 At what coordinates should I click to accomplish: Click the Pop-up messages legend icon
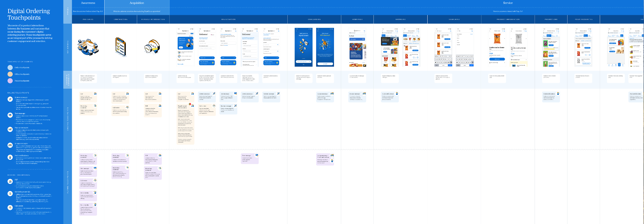10,130
